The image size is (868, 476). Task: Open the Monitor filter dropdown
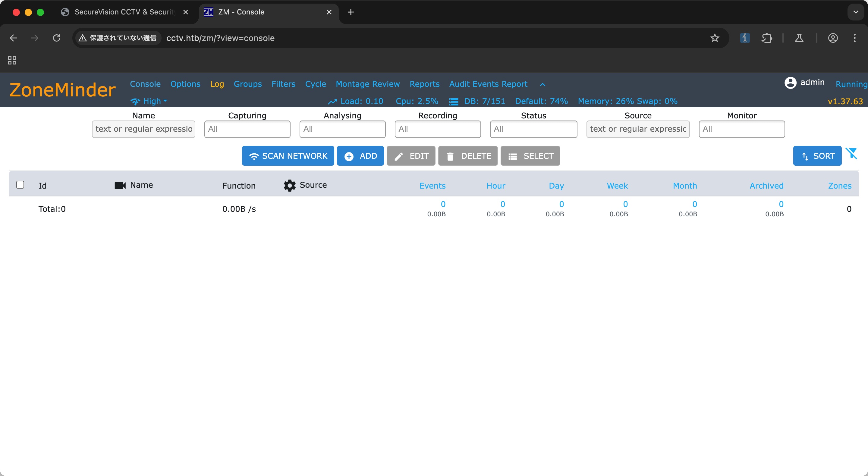[742, 129]
